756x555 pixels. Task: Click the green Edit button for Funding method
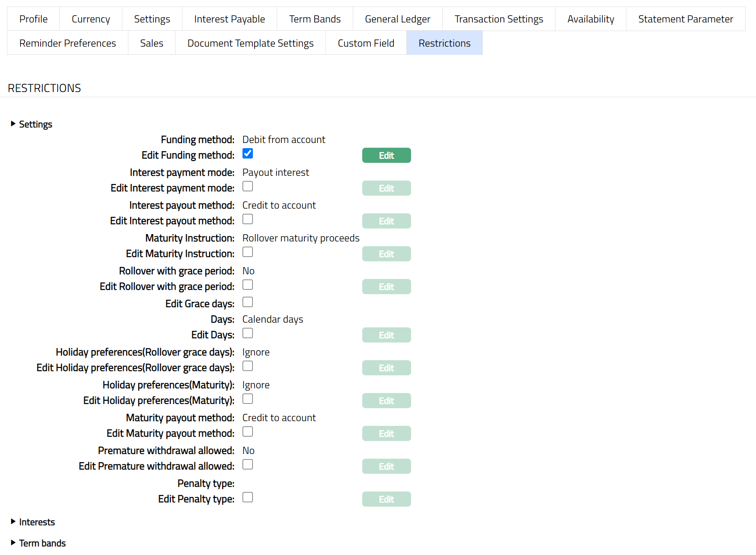click(386, 155)
